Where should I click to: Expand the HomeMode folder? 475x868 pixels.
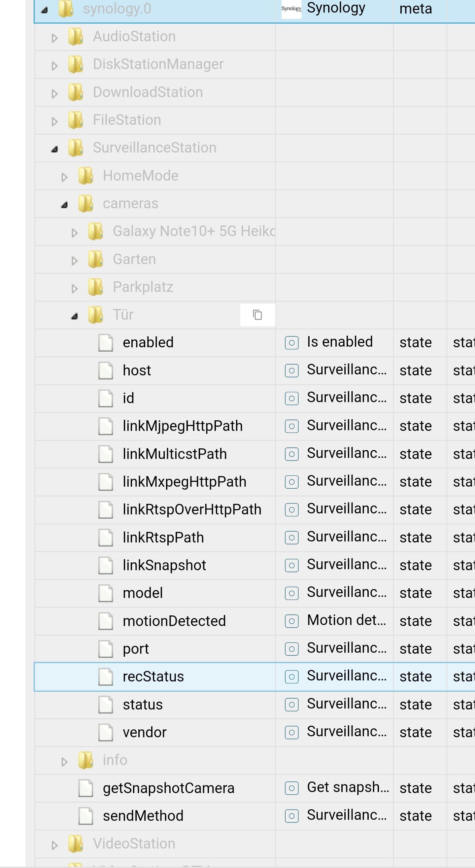64,177
